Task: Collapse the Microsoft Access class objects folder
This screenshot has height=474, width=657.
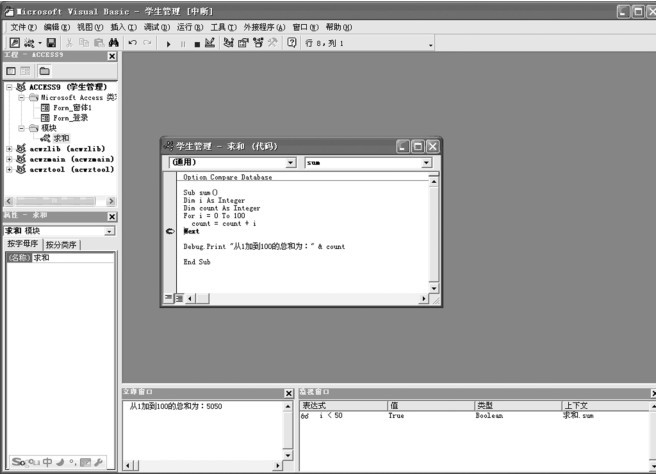Action: (21, 97)
